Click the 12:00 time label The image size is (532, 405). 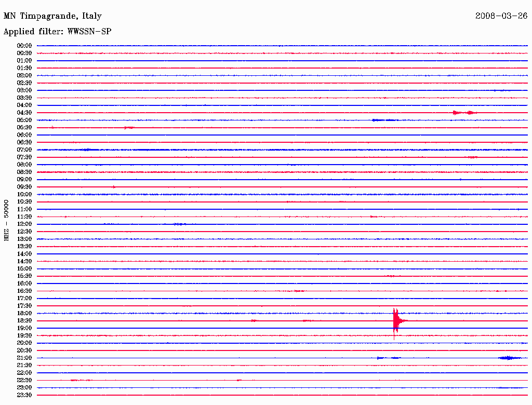24,224
